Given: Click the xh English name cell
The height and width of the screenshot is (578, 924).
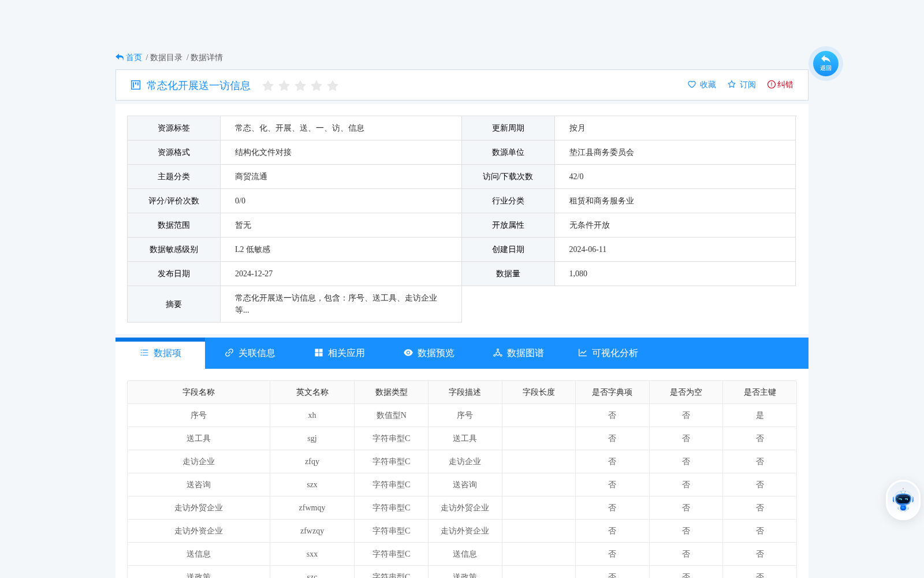Looking at the screenshot, I should coord(312,416).
